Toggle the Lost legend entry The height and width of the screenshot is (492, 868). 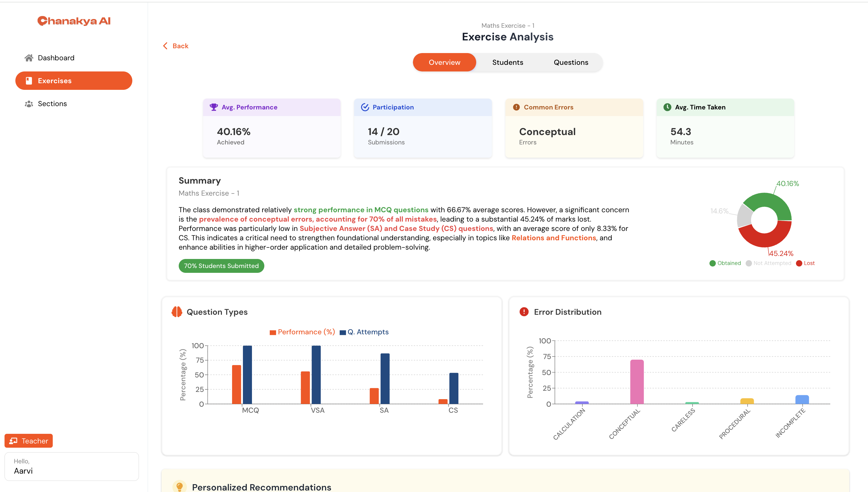(805, 263)
